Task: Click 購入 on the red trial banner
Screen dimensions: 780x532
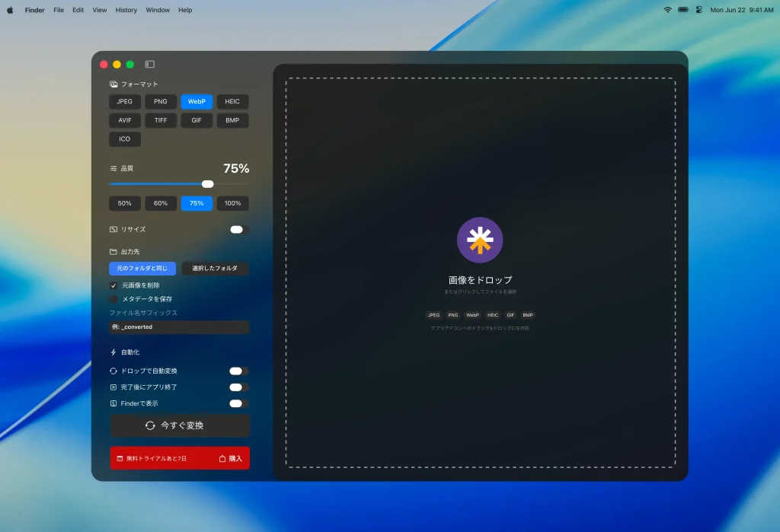Action: tap(231, 458)
